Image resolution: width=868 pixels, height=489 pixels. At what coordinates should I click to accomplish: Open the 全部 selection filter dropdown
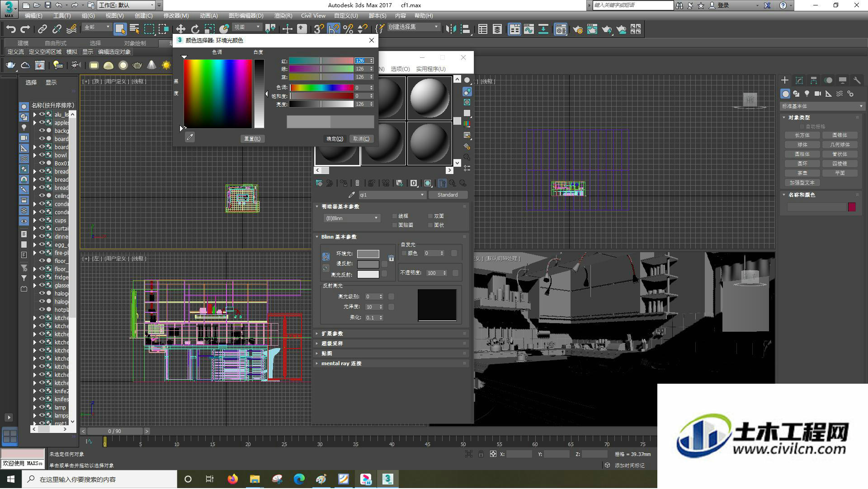[x=97, y=28]
